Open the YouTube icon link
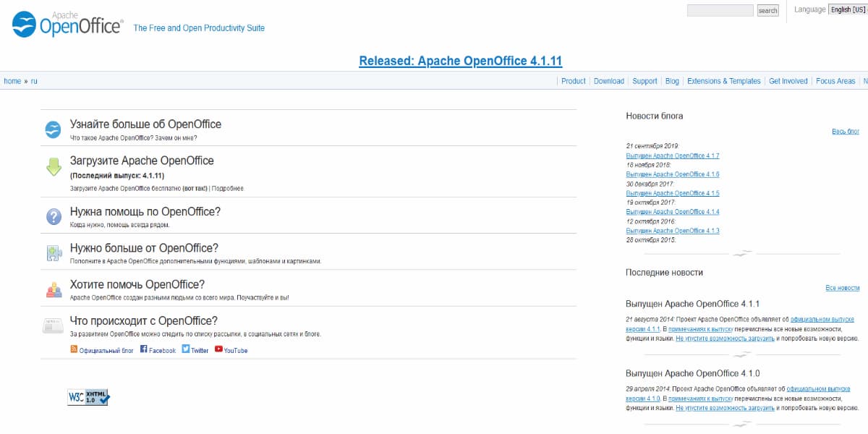 tap(218, 350)
